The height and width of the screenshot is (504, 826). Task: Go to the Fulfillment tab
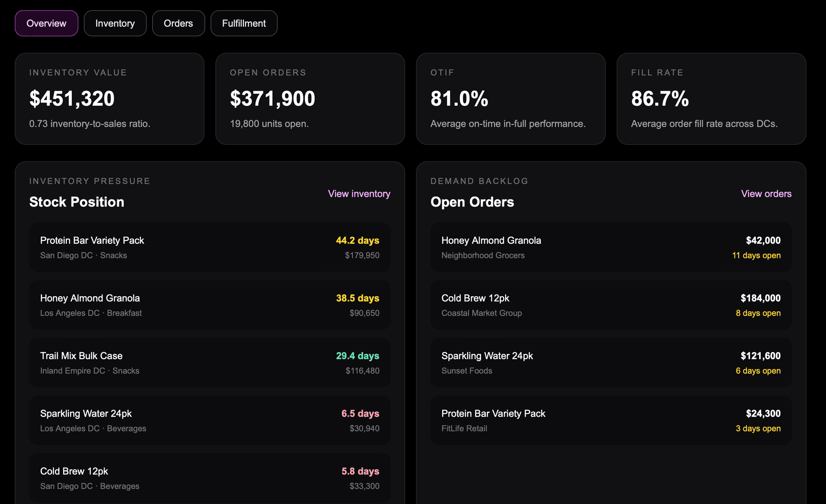click(244, 23)
